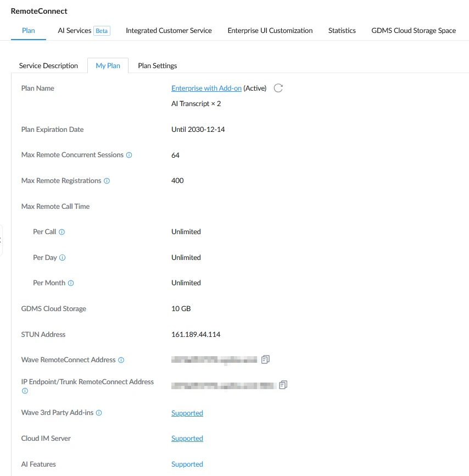Click the Max Remote Call Time label
Image resolution: width=469 pixels, height=476 pixels.
click(55, 207)
